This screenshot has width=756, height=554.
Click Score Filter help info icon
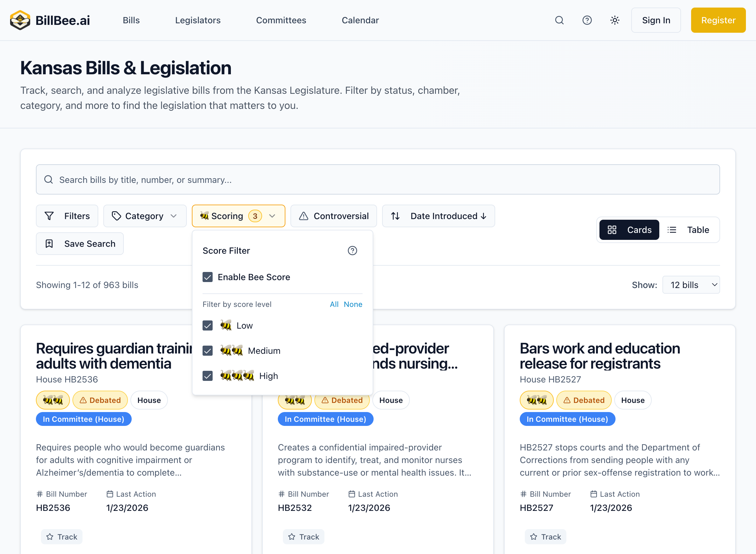click(352, 251)
